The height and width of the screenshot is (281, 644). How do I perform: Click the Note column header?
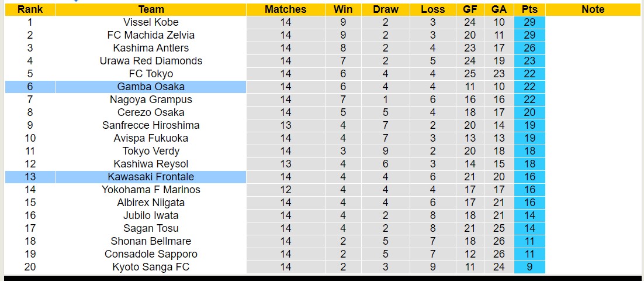(593, 9)
